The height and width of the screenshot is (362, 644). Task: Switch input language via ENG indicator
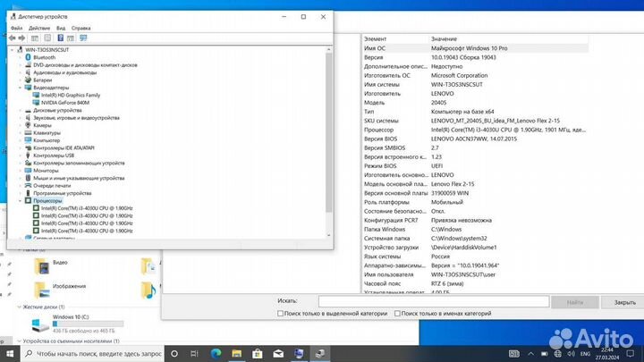pos(585,353)
